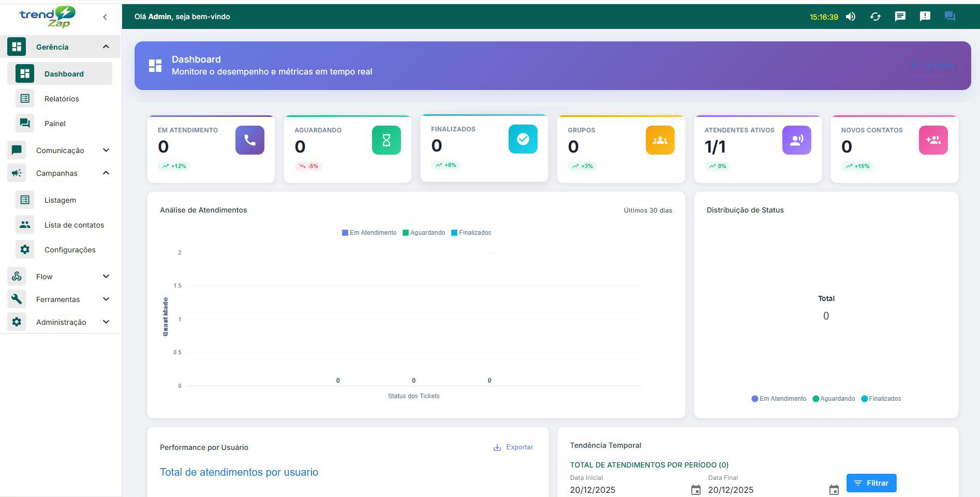
Task: Expand the Administração sidebar section
Action: click(61, 322)
